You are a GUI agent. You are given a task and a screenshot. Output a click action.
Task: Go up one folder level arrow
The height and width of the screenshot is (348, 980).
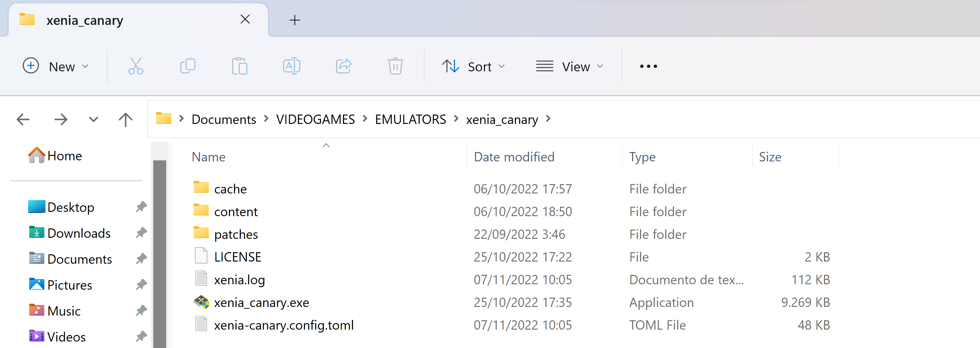pyautogui.click(x=125, y=119)
